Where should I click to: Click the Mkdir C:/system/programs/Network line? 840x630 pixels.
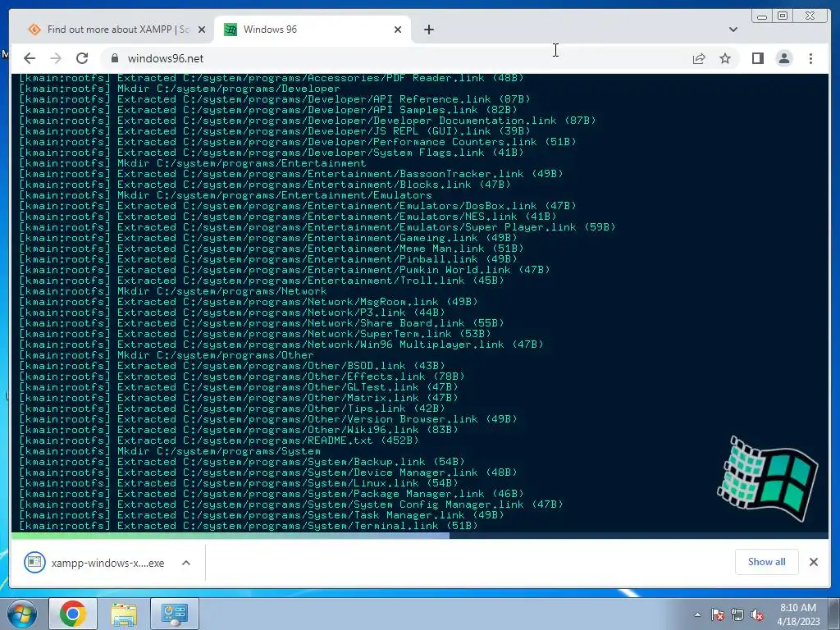coord(172,291)
